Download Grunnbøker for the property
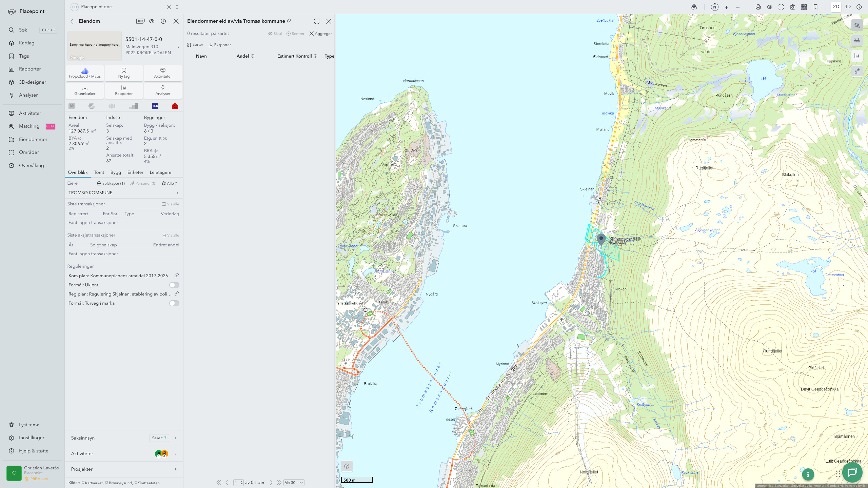This screenshot has width=868, height=488. tap(85, 90)
